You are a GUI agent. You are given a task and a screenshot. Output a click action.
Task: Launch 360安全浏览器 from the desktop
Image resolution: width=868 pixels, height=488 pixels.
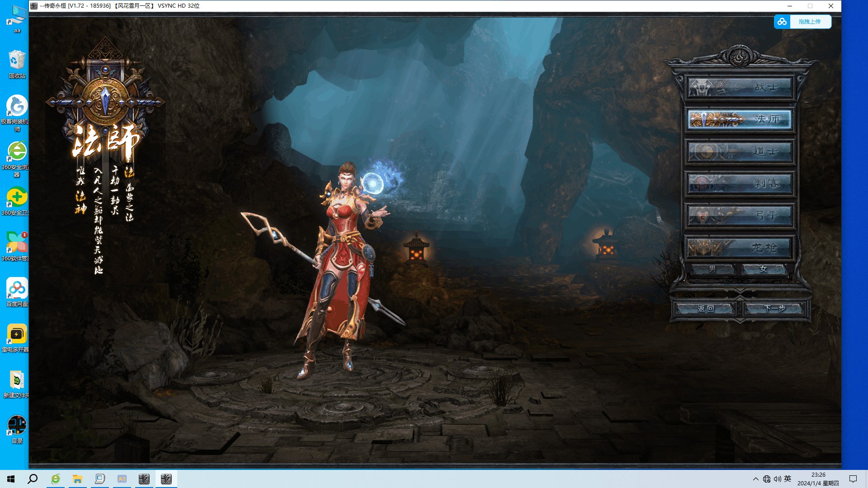pos(17,159)
